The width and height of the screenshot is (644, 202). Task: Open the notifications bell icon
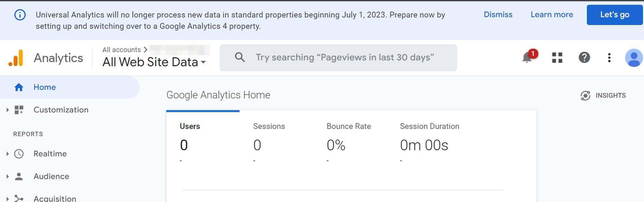(x=527, y=58)
